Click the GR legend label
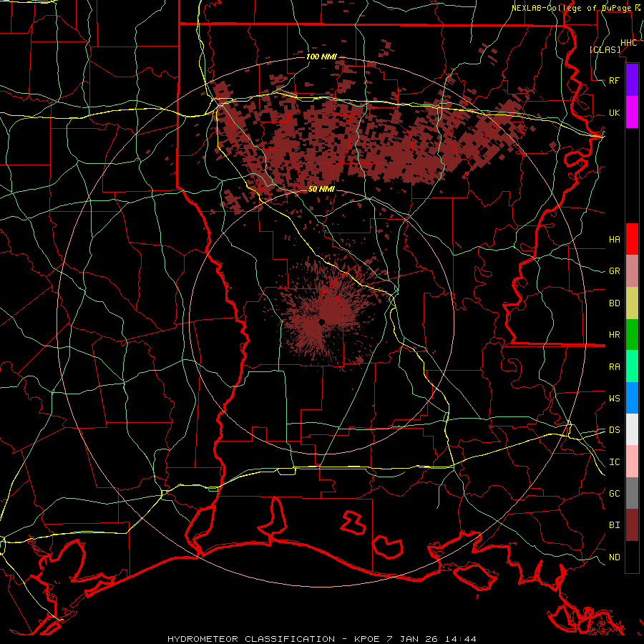This screenshot has width=644, height=644. 615,271
